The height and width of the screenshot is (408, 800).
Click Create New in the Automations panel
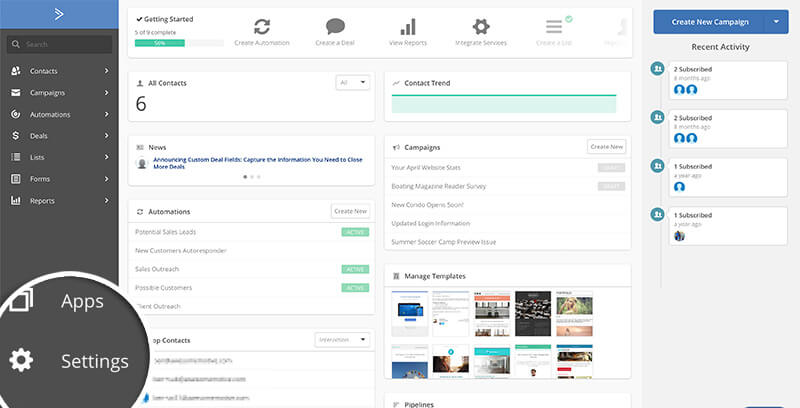tap(351, 211)
